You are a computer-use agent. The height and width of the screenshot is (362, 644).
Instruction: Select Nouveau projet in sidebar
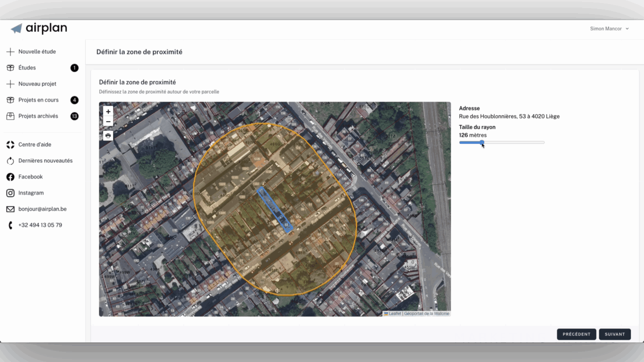pyautogui.click(x=37, y=84)
